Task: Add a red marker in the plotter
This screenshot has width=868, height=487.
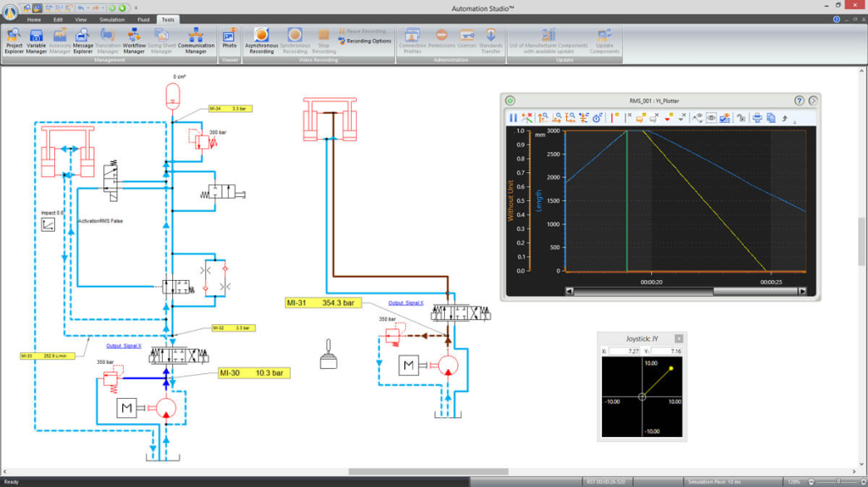Action: click(669, 117)
